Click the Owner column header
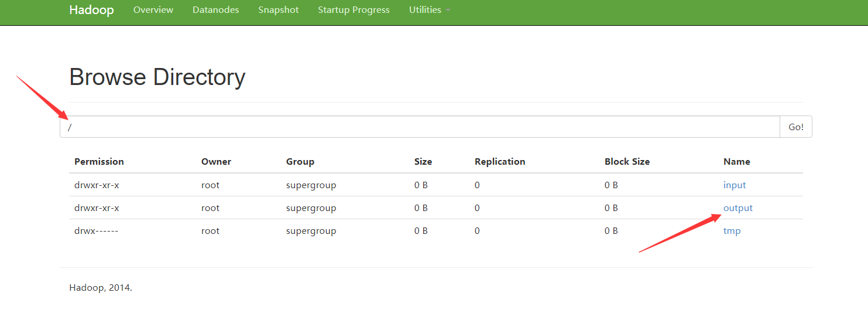The height and width of the screenshot is (323, 868). pyautogui.click(x=216, y=162)
